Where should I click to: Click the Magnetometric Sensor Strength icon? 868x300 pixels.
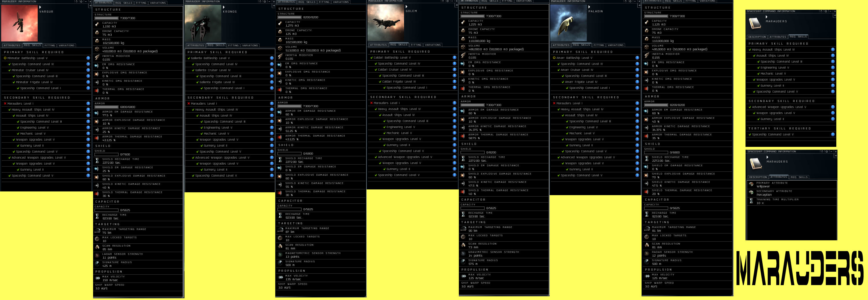(x=280, y=255)
